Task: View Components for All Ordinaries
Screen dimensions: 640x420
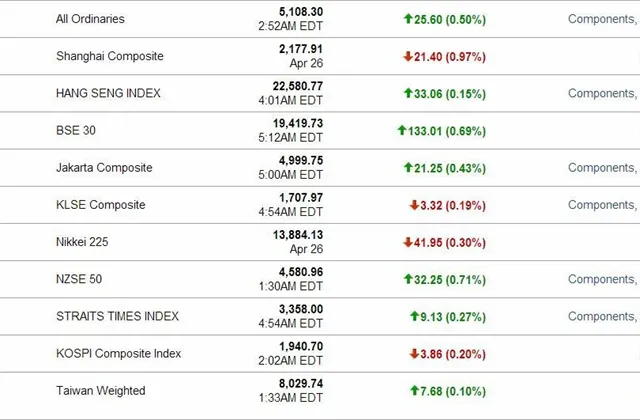Action: point(602,19)
